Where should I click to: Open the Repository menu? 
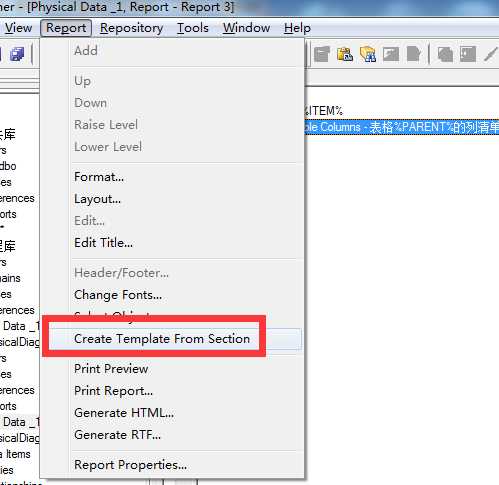coord(132,28)
